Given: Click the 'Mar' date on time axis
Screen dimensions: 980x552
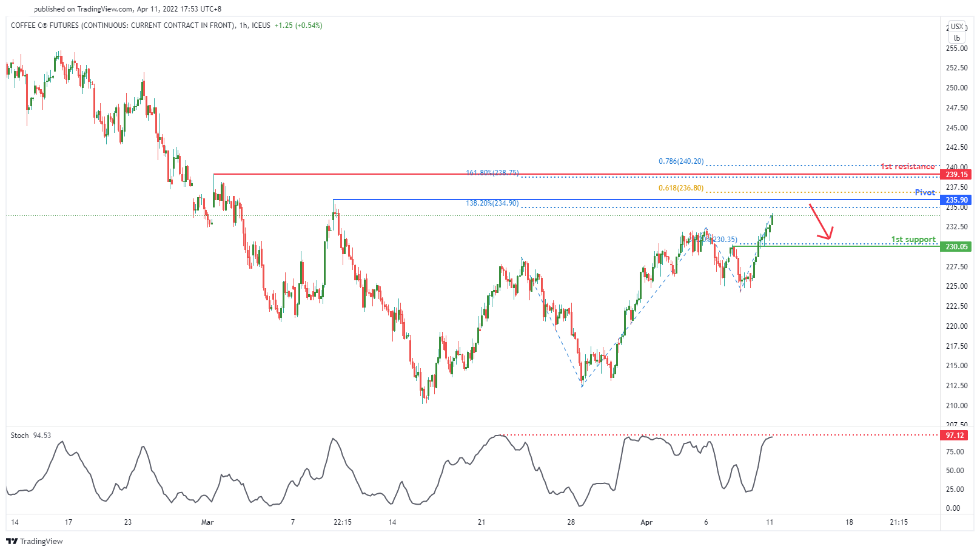Looking at the screenshot, I should (x=207, y=522).
